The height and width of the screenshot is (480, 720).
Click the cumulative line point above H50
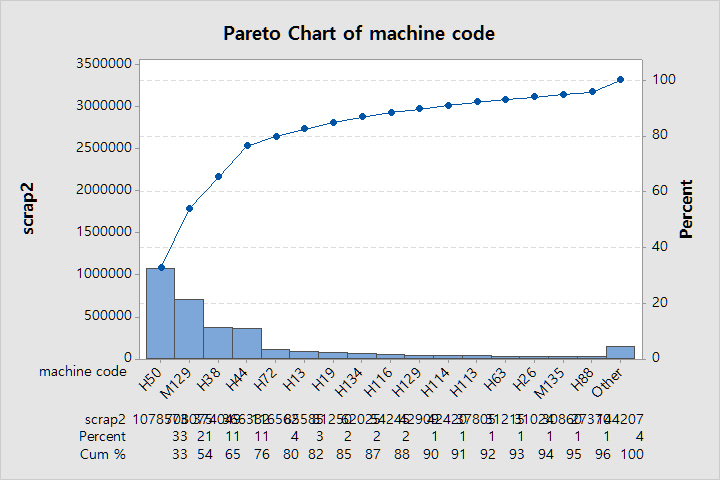click(161, 267)
